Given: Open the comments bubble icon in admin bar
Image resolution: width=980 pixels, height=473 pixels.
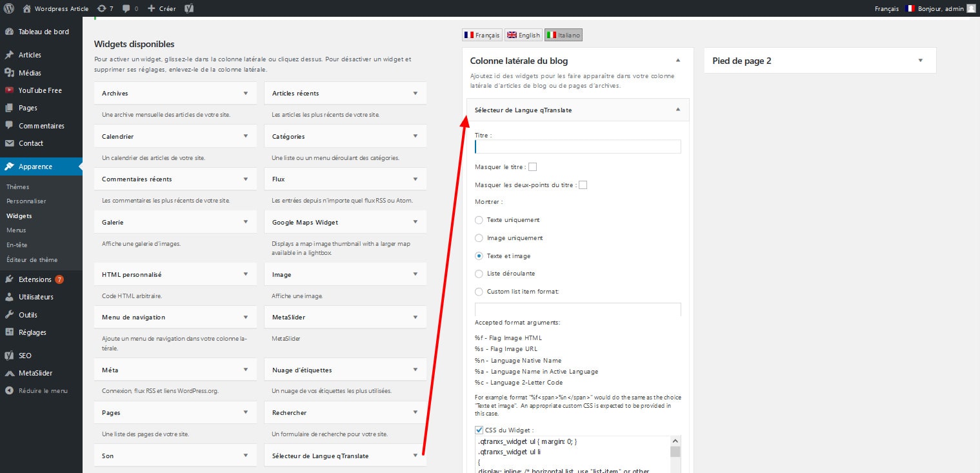Looking at the screenshot, I should [x=126, y=8].
